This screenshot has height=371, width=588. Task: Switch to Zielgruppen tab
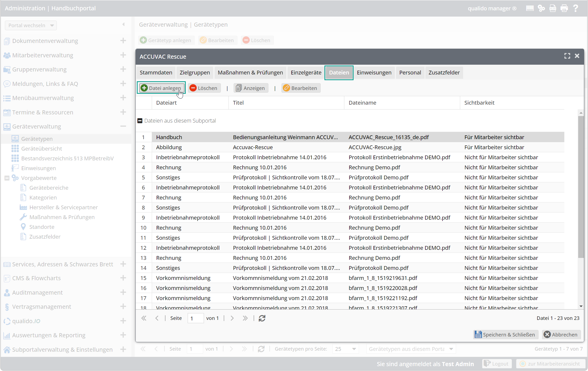click(x=195, y=73)
